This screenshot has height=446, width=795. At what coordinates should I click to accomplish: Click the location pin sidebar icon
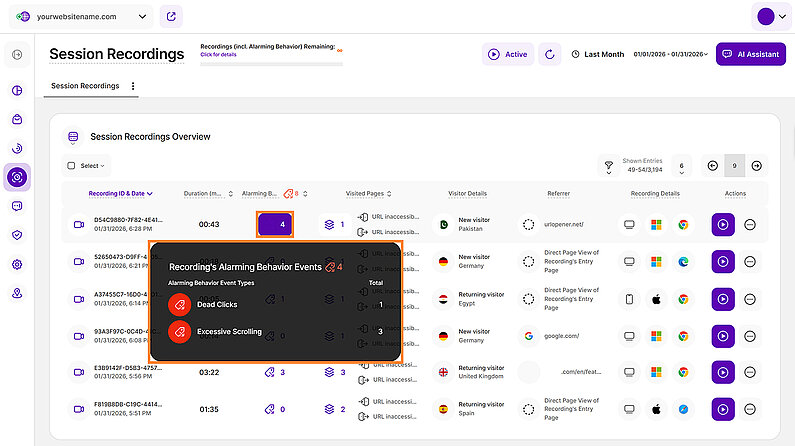click(x=17, y=294)
